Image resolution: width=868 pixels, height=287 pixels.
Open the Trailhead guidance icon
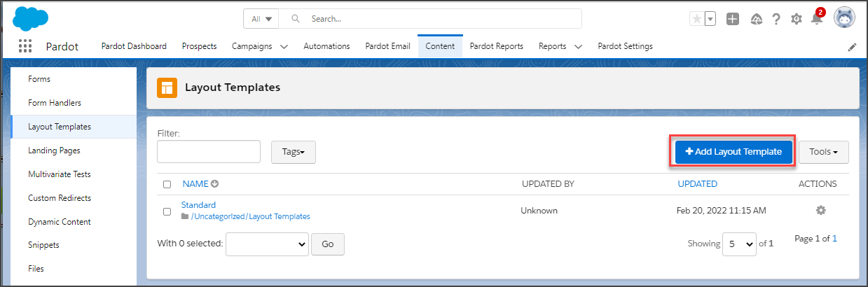pos(756,20)
